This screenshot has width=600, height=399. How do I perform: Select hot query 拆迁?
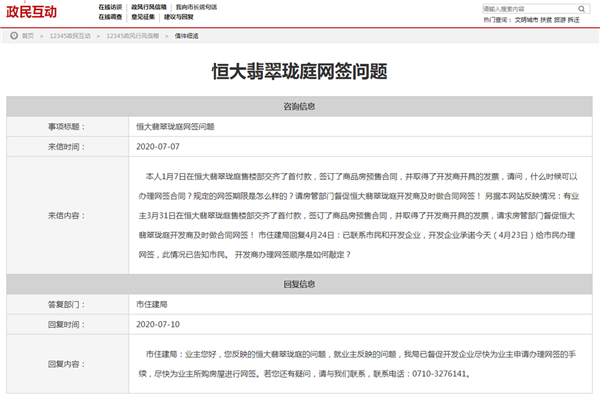tap(574, 20)
